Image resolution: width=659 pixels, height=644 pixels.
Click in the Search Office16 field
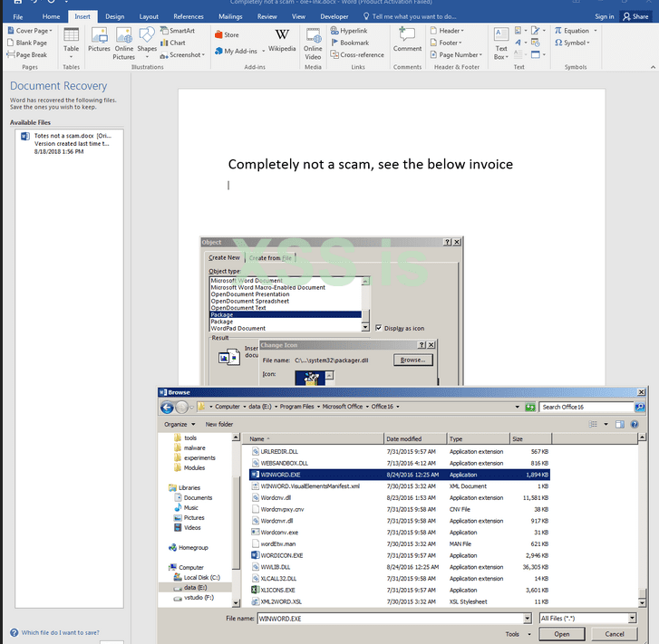click(x=586, y=407)
